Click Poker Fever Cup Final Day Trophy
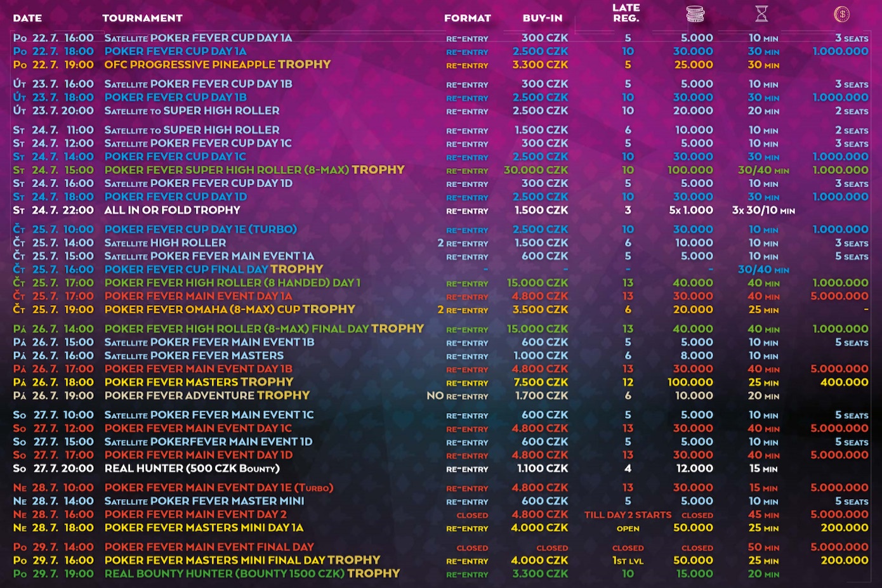882x588 pixels. [x=214, y=270]
